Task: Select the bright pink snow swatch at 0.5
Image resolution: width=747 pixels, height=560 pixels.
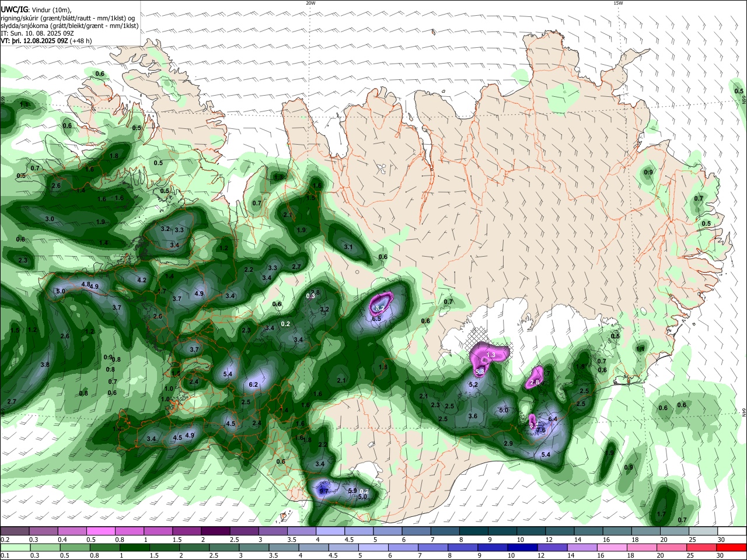Action: pos(100,531)
